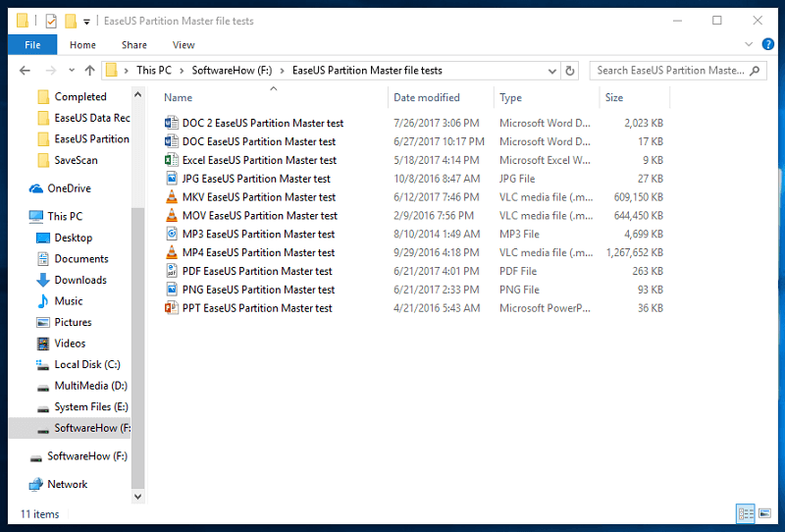Viewport: 785px width, 532px height.
Task: Expand the ribbon with the chevron
Action: click(749, 44)
